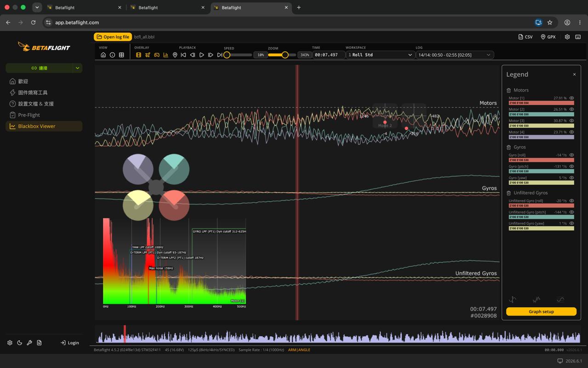The image size is (588, 368).
Task: Export track using the GPX button
Action: pos(548,37)
